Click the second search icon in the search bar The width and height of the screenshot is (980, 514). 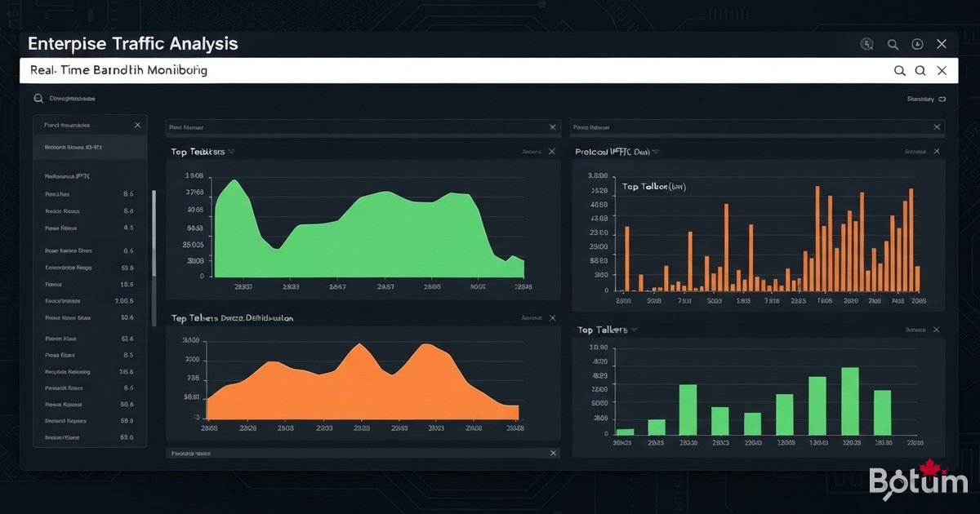tap(920, 71)
